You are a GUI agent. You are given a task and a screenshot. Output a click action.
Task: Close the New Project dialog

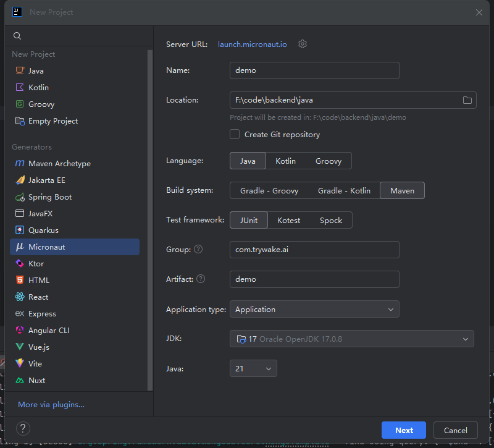pos(479,12)
